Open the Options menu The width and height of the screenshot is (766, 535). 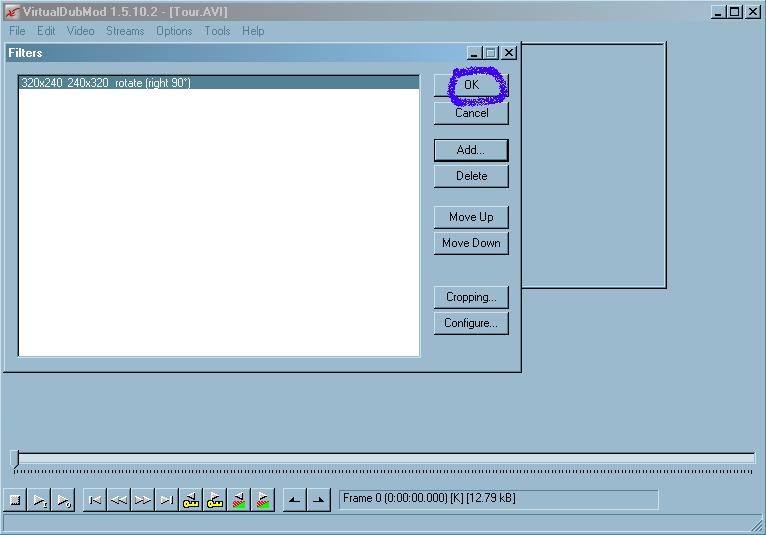pyautogui.click(x=174, y=31)
